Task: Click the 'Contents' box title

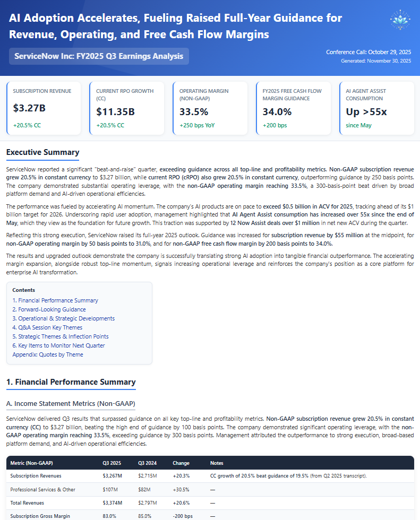Action: (23, 290)
